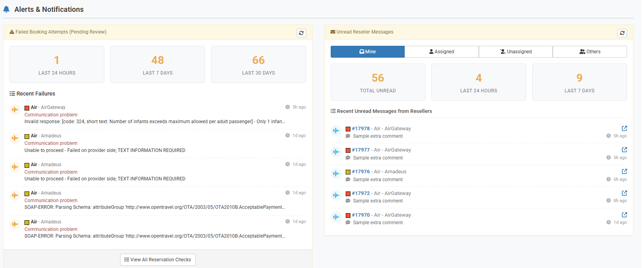Click the plane icon next to message #17976
The width and height of the screenshot is (644, 268).
pos(336,174)
